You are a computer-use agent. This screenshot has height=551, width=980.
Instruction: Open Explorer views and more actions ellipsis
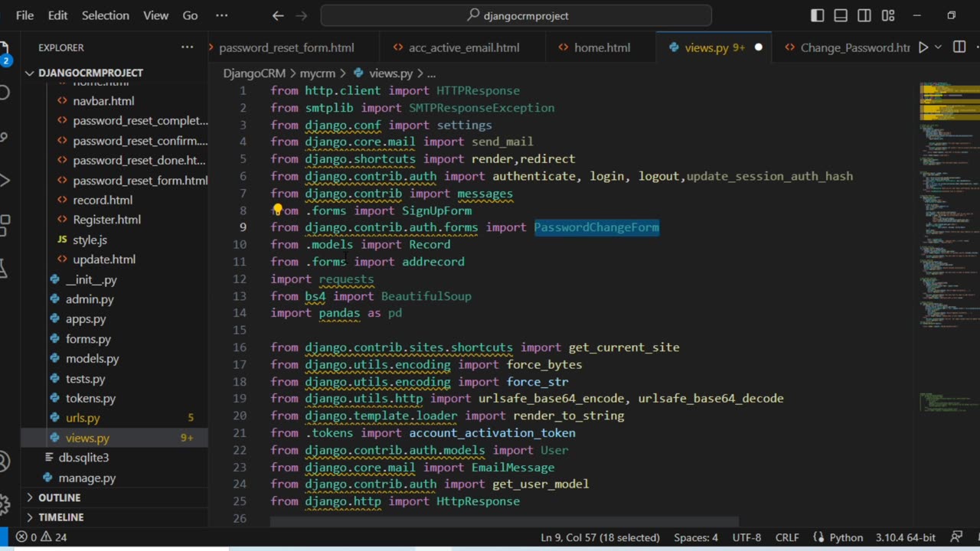point(187,47)
